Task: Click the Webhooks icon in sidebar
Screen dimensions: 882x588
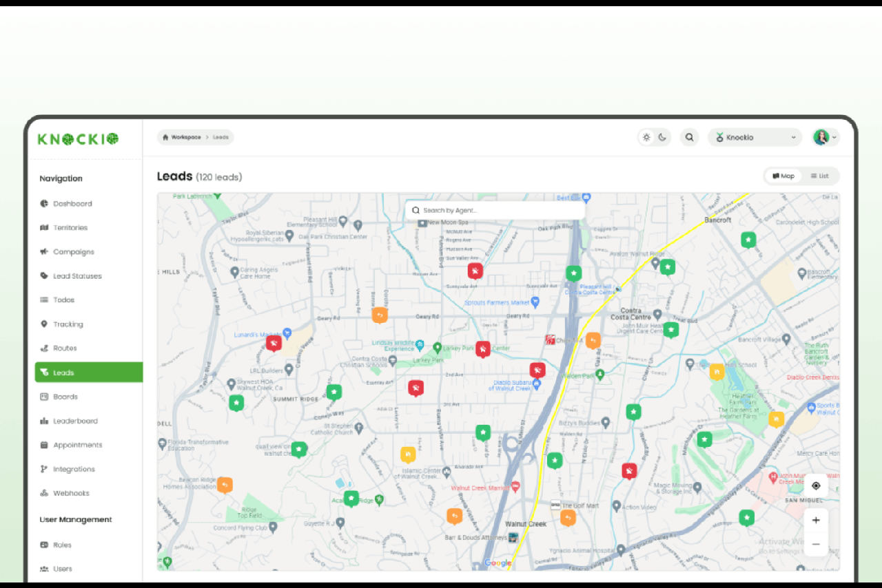Action: (44, 493)
